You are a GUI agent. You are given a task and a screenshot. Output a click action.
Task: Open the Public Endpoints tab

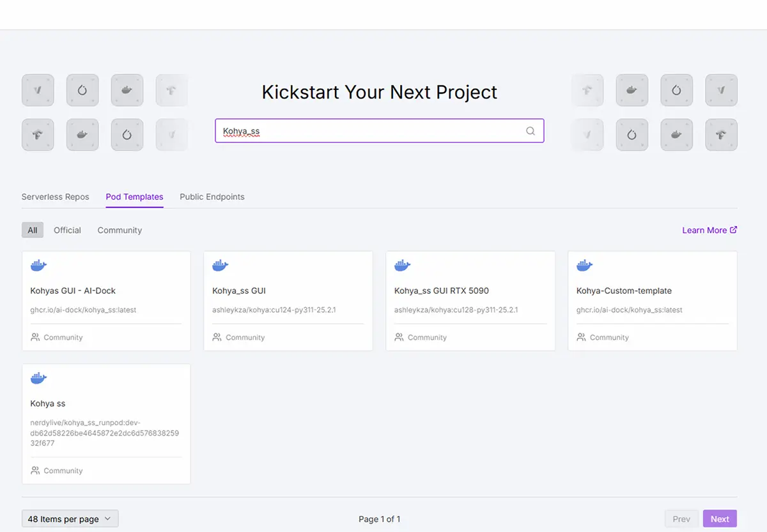coord(212,197)
